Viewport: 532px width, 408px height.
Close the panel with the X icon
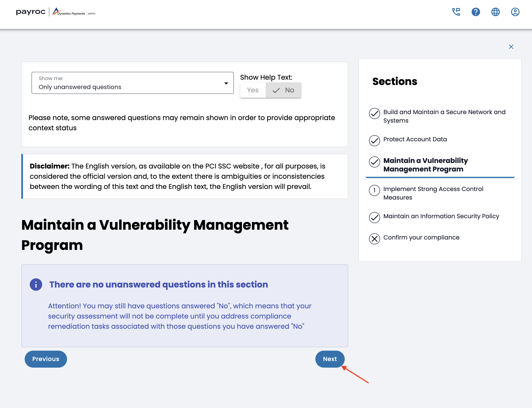tap(511, 47)
